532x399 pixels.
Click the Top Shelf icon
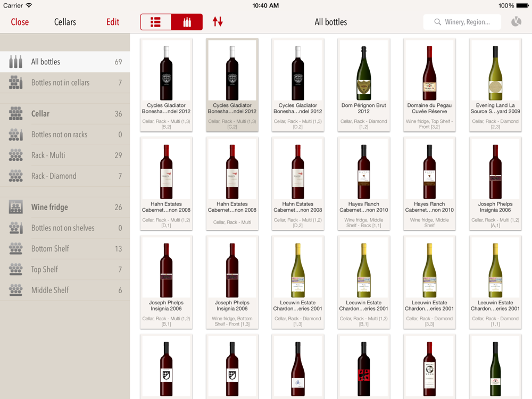click(x=15, y=269)
